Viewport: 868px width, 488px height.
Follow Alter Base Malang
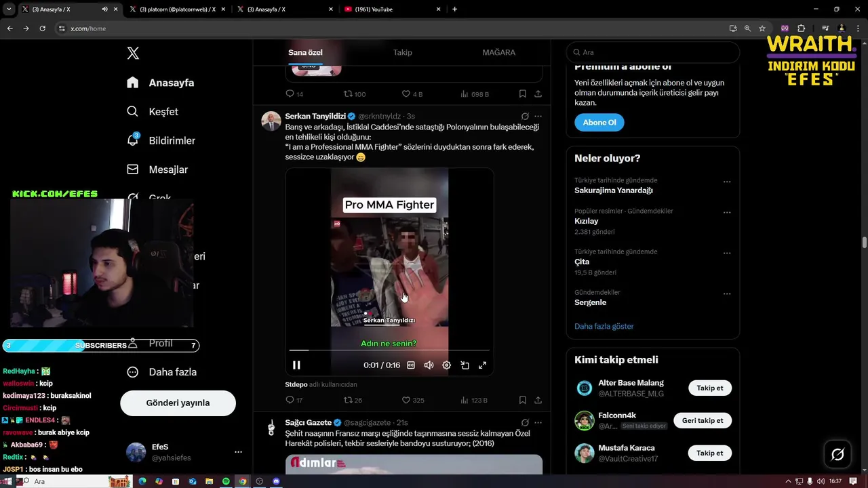710,388
